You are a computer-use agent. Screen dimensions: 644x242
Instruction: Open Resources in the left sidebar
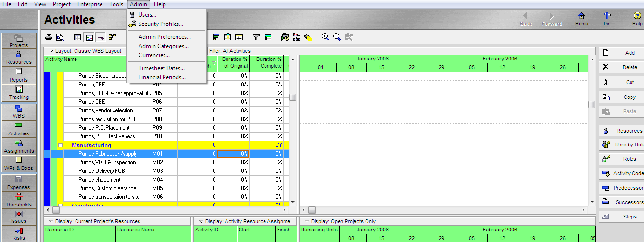(x=19, y=58)
